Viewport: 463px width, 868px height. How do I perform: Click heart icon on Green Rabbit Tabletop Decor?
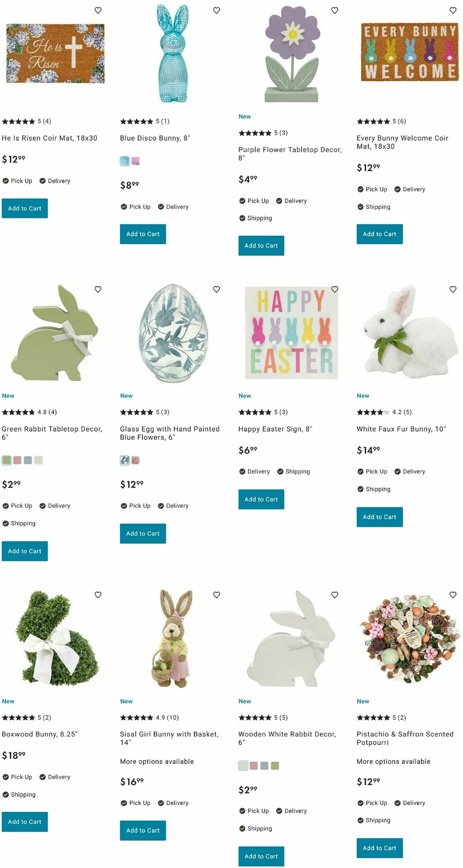98,289
